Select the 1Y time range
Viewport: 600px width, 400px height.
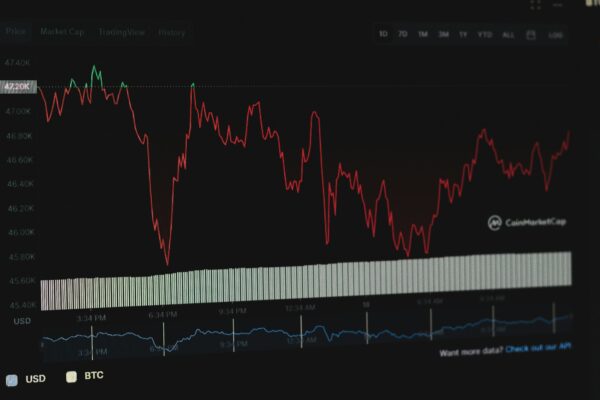pos(463,35)
